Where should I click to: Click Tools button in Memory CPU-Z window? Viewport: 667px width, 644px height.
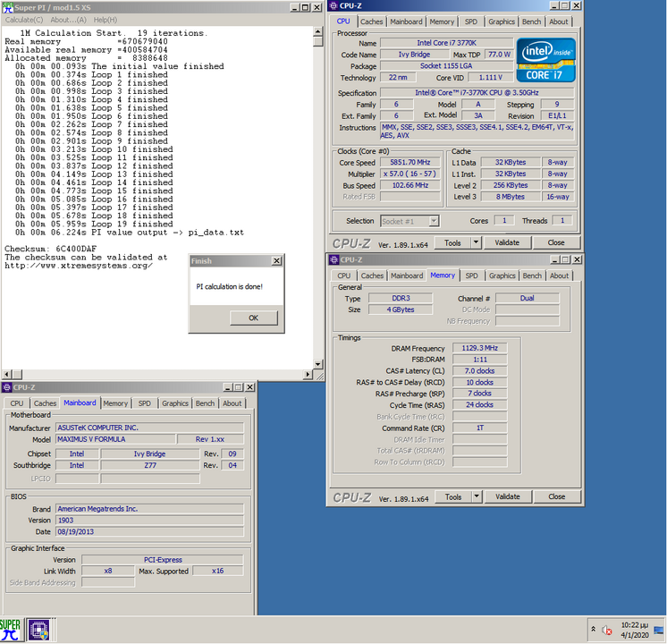pos(453,497)
